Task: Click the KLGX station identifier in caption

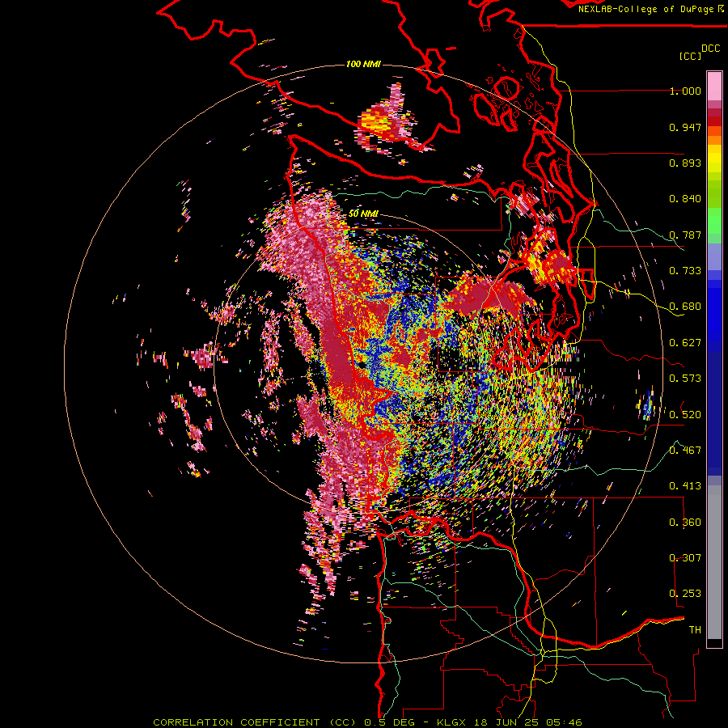Action: (x=451, y=722)
